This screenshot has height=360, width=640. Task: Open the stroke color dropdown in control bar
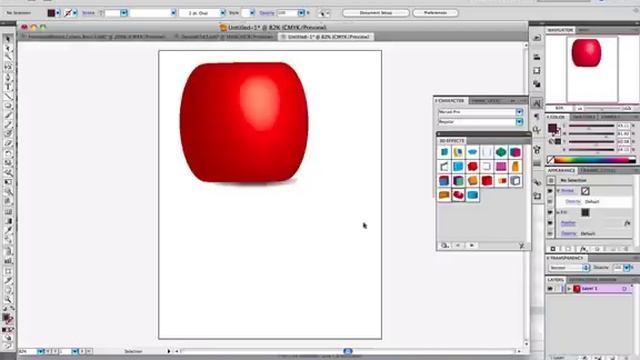pos(75,13)
